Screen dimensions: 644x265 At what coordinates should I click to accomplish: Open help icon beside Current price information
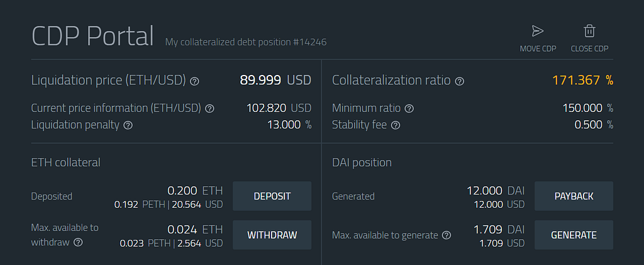click(209, 109)
